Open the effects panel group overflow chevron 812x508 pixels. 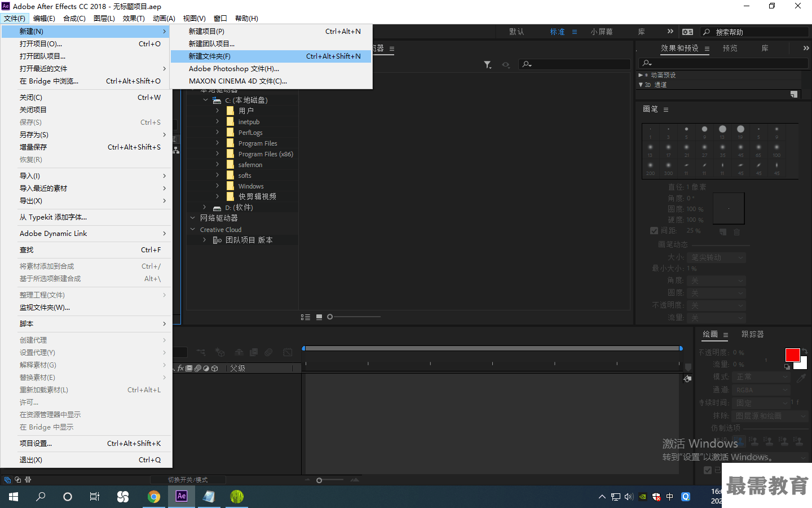point(806,49)
